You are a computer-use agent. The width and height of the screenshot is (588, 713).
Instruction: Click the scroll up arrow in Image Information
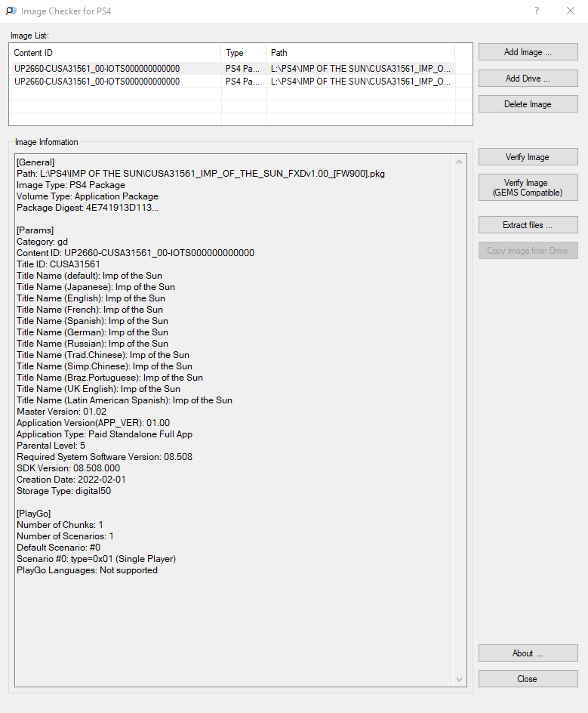pyautogui.click(x=460, y=162)
